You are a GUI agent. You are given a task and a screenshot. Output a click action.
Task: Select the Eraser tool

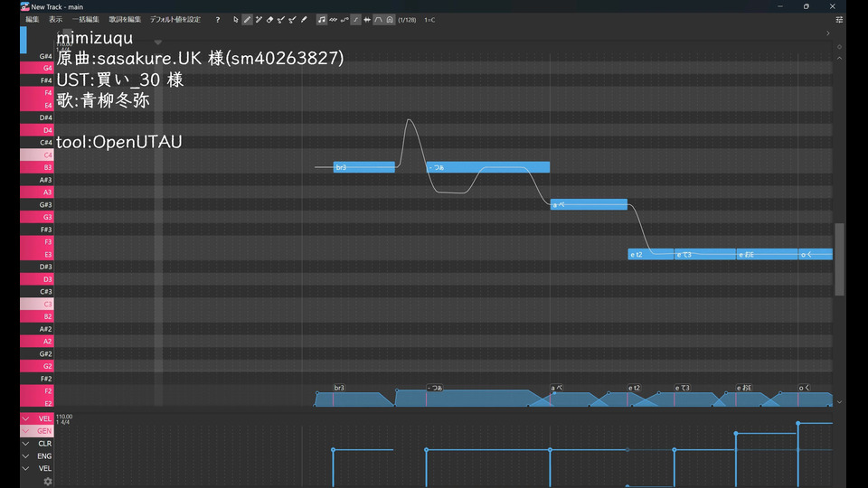pyautogui.click(x=269, y=20)
